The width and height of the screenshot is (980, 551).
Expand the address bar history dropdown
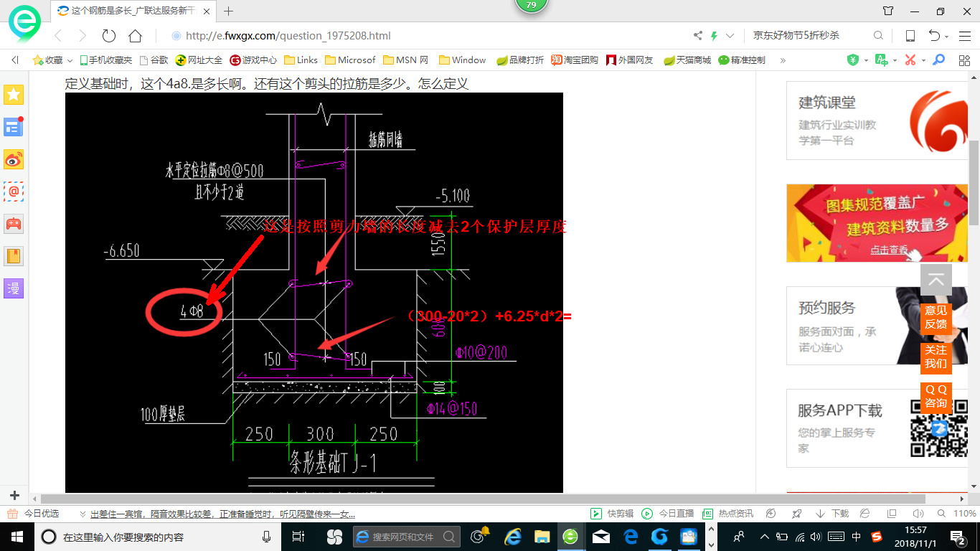pos(730,36)
